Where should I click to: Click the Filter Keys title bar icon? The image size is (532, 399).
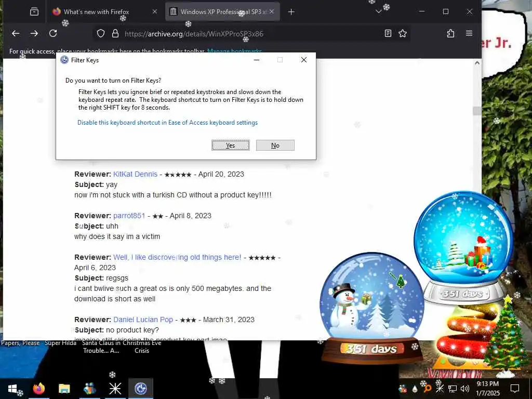(x=64, y=60)
